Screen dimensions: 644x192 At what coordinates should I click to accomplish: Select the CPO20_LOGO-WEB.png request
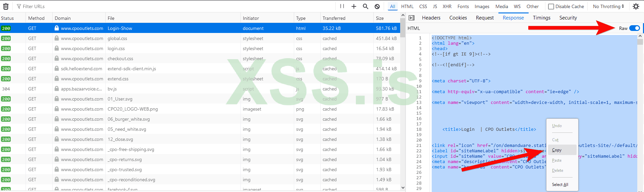click(x=200, y=109)
